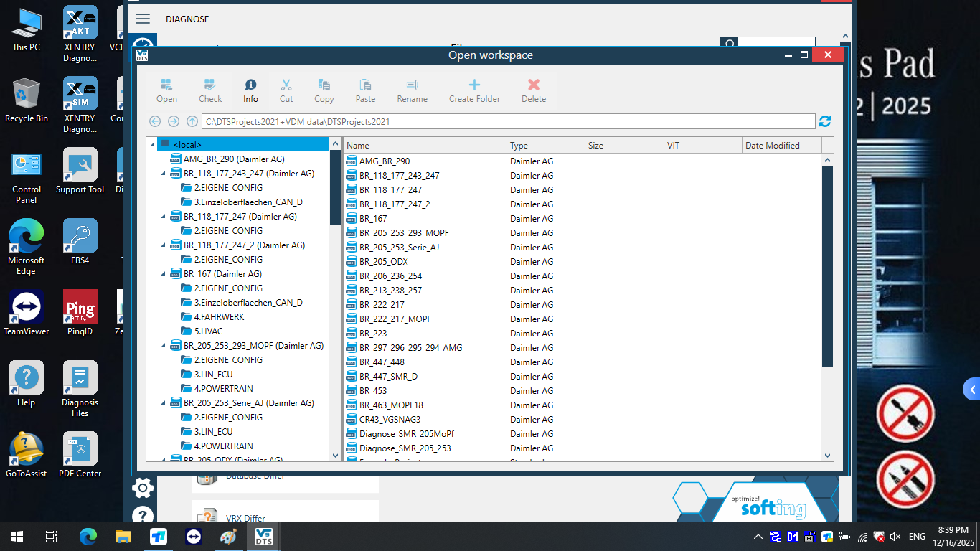Create a new folder
980x551 pixels.
click(x=474, y=89)
